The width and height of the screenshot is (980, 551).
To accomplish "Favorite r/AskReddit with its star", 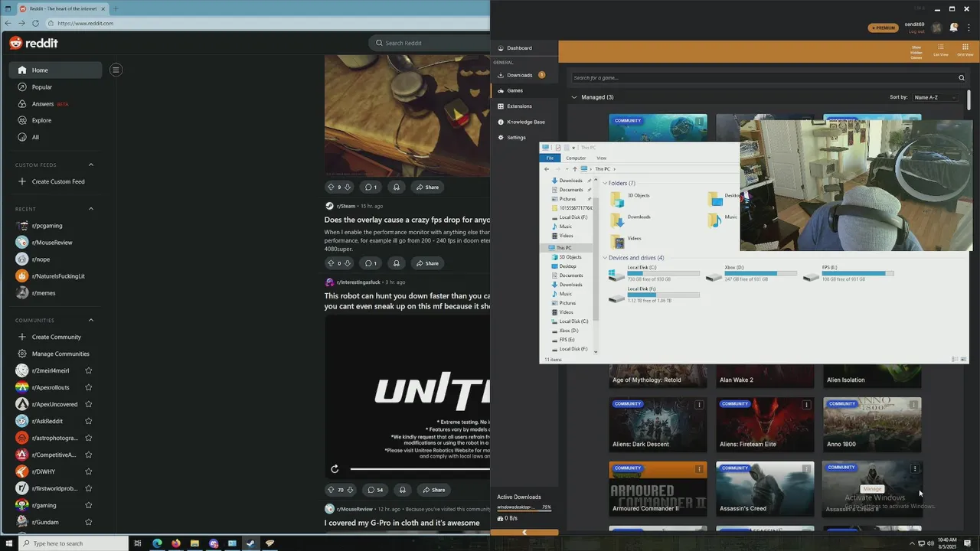I will tap(89, 421).
